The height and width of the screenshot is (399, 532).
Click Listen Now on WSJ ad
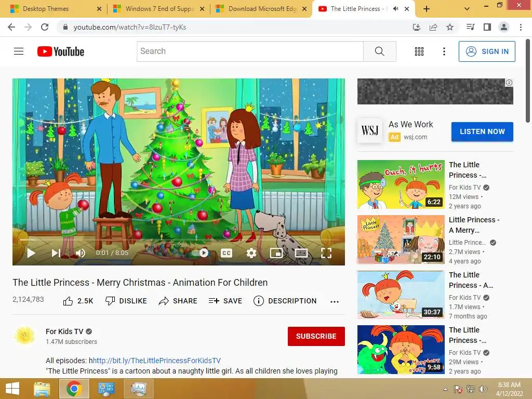click(x=482, y=131)
